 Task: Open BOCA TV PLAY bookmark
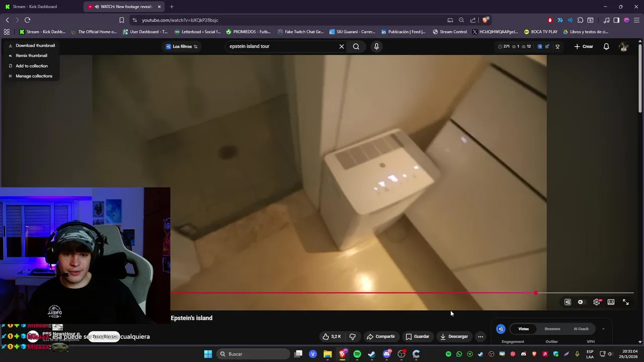point(541,32)
